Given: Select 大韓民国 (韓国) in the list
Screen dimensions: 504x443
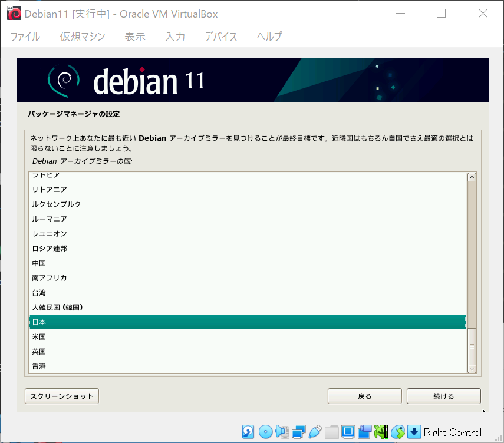Looking at the screenshot, I should pyautogui.click(x=248, y=308).
